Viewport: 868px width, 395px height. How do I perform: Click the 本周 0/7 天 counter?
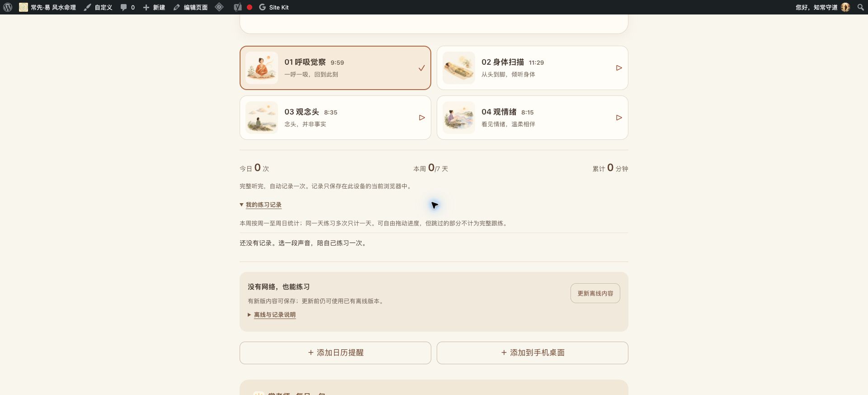(x=430, y=168)
